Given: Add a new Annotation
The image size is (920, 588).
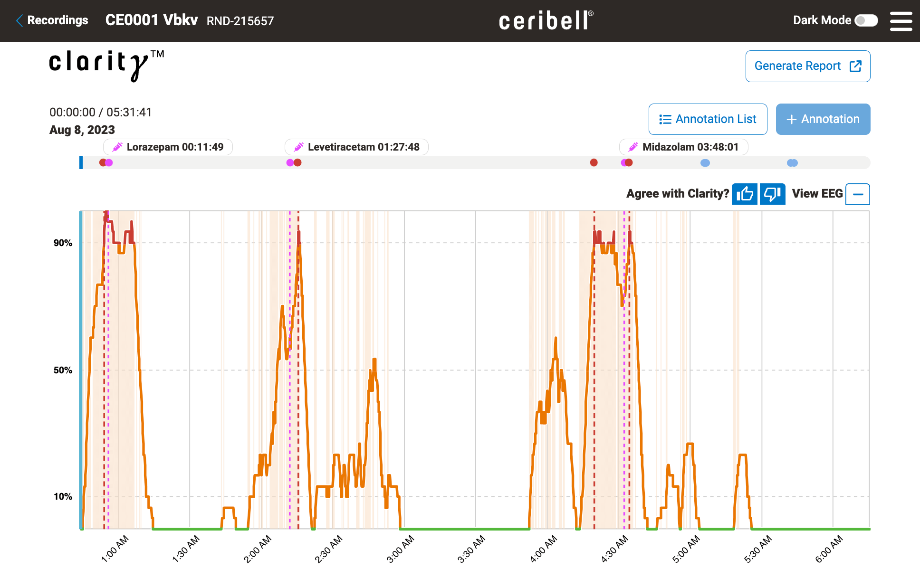Looking at the screenshot, I should pyautogui.click(x=823, y=119).
